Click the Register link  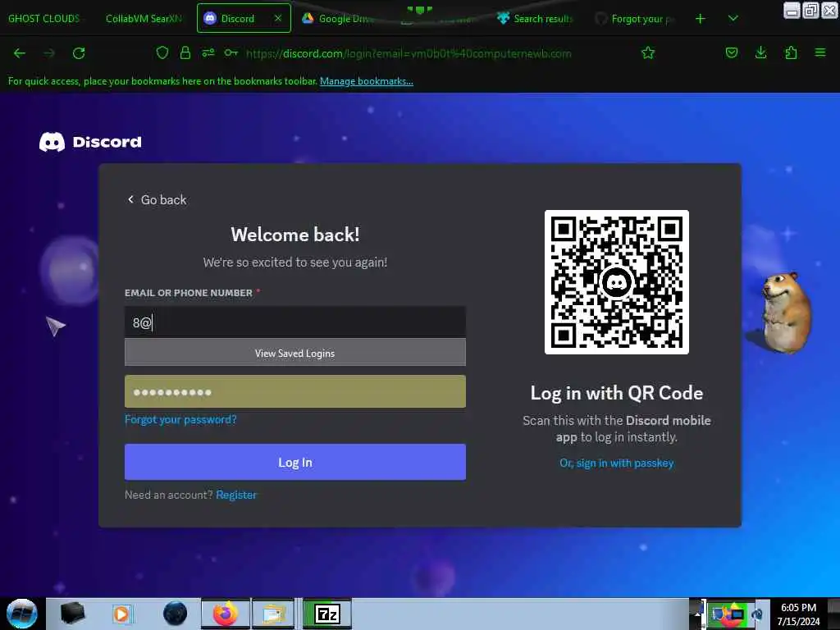pyautogui.click(x=236, y=495)
